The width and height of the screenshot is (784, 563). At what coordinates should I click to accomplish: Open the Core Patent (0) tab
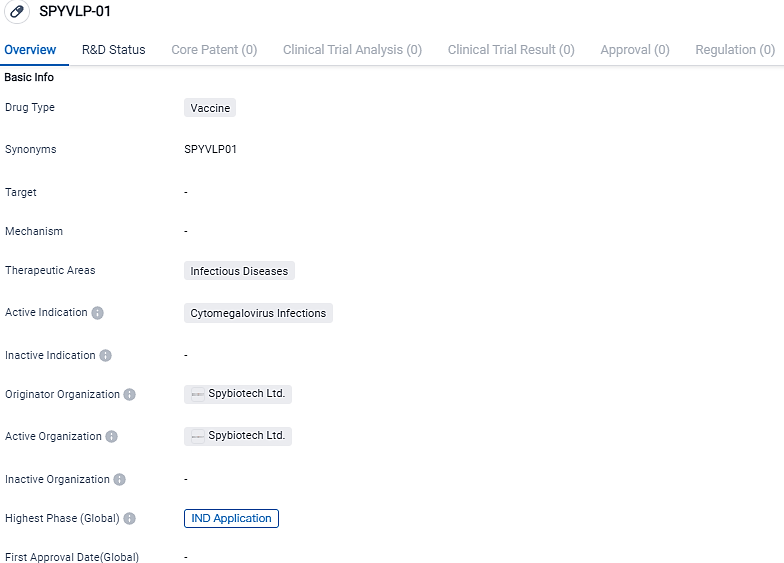click(214, 50)
